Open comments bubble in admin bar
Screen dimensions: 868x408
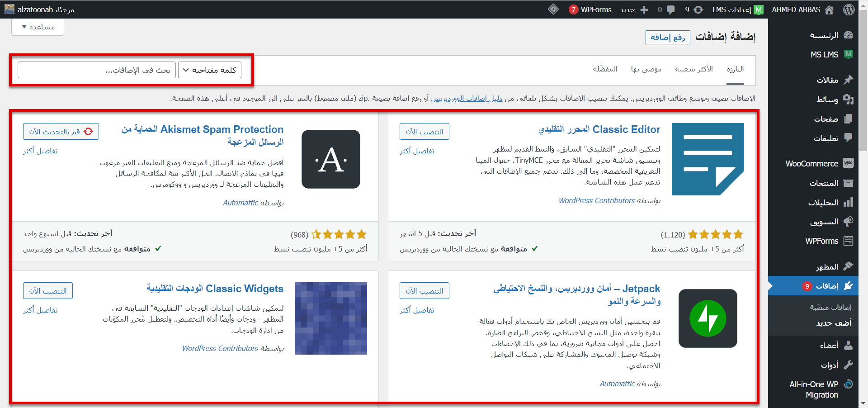[666, 9]
